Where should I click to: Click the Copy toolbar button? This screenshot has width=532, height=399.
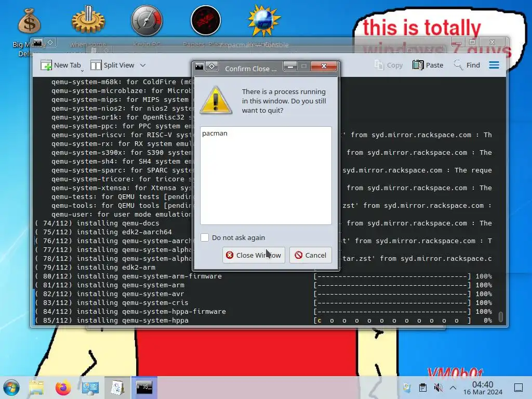(x=389, y=65)
